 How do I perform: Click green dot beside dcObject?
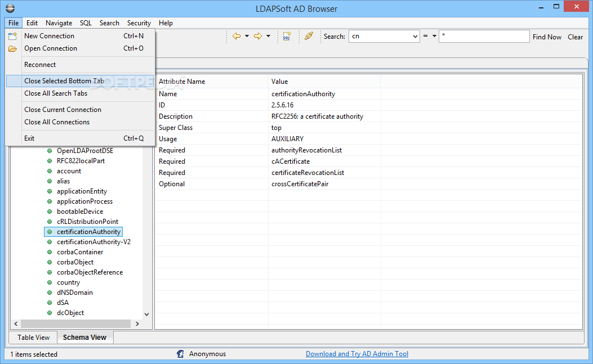click(x=50, y=313)
